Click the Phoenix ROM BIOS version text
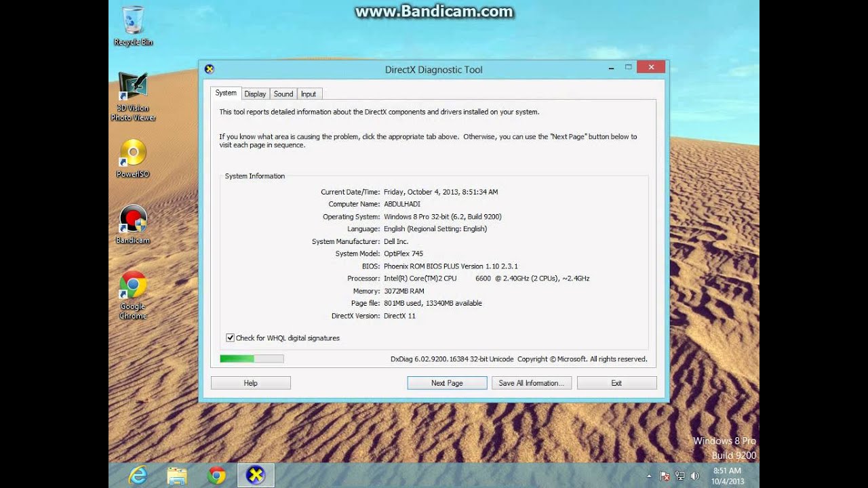Image resolution: width=868 pixels, height=488 pixels. (x=451, y=266)
